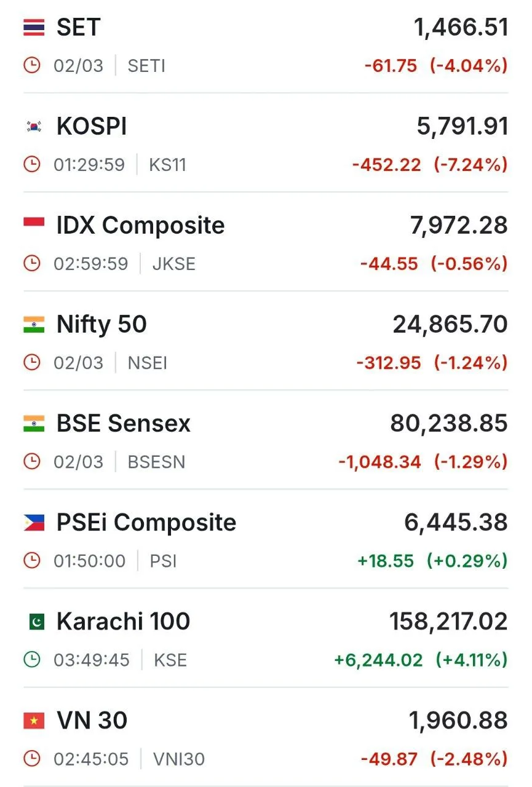Tap the Indonesia flag by IDX Composite
Screen dimensions: 532x787
coord(34,225)
